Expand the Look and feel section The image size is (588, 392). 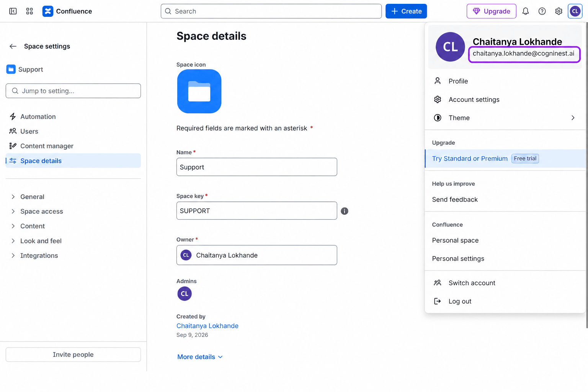tap(73, 241)
